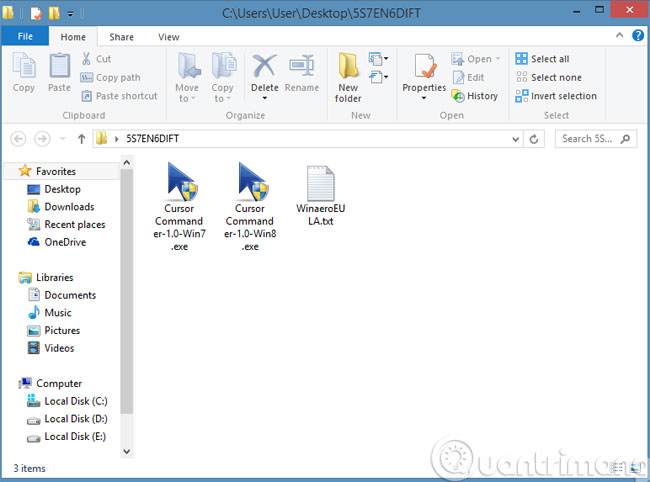The height and width of the screenshot is (482, 650).
Task: Collapse the Favorites tree section
Action: (11, 171)
